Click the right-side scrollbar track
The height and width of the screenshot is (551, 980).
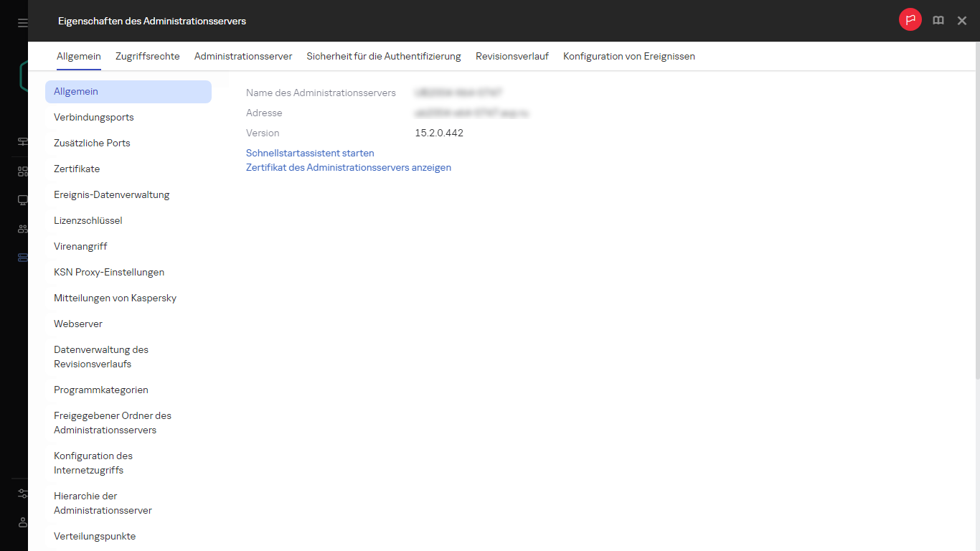[977, 287]
